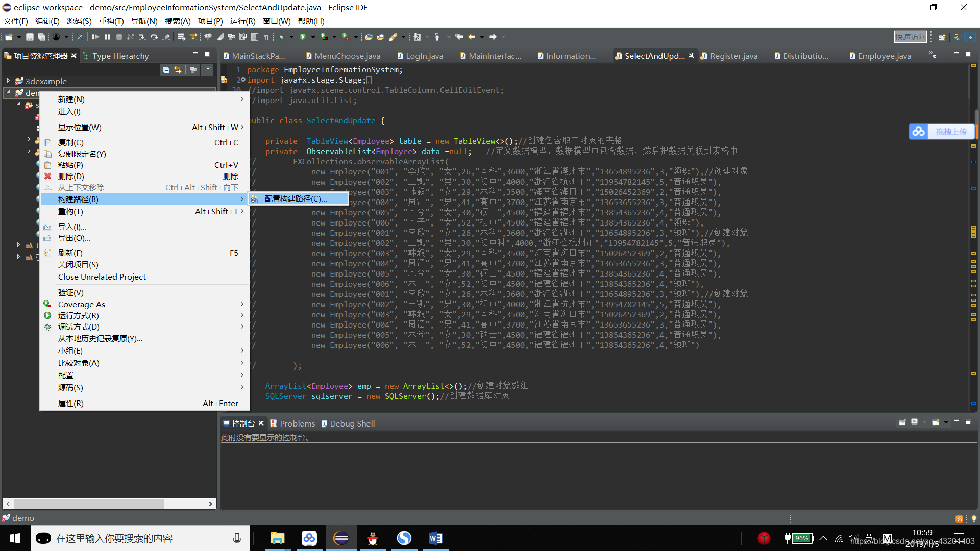Open Word from the Windows taskbar
This screenshot has height=551, width=980.
[435, 538]
